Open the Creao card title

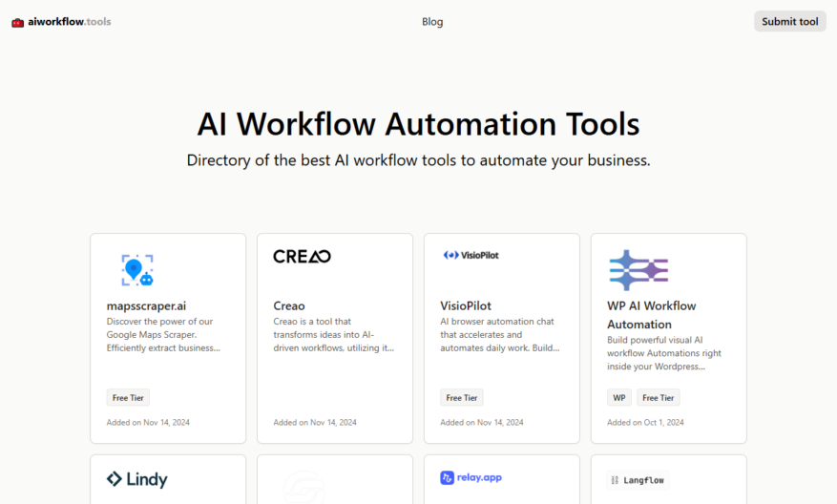pyautogui.click(x=289, y=305)
